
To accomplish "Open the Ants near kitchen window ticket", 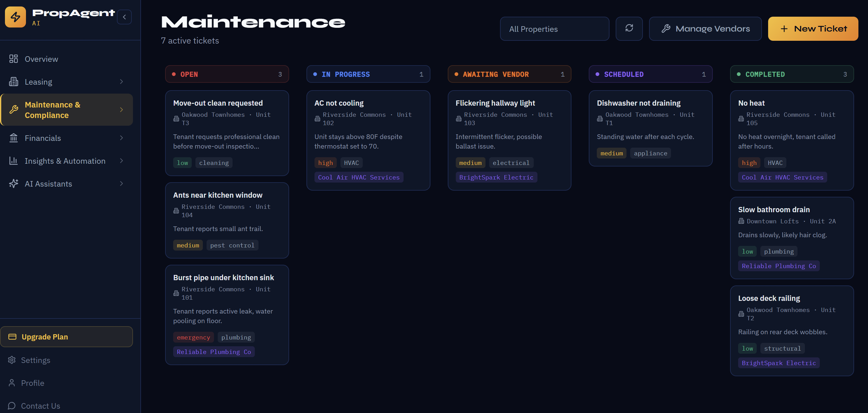I will (x=227, y=221).
